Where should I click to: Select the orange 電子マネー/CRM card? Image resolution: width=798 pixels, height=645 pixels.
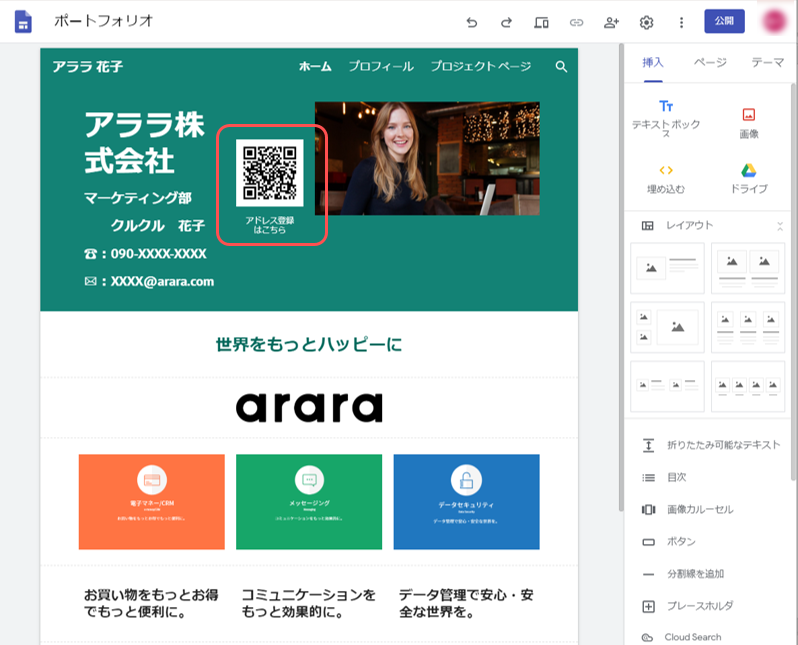[152, 502]
